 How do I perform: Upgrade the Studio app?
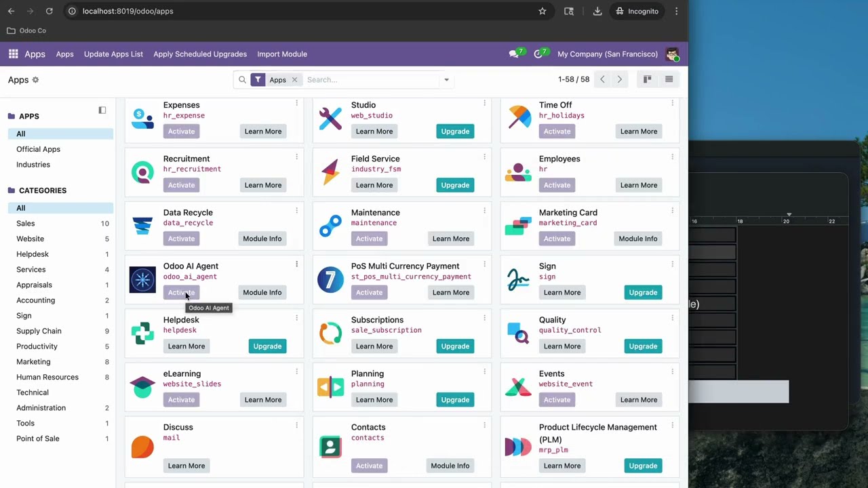click(455, 131)
